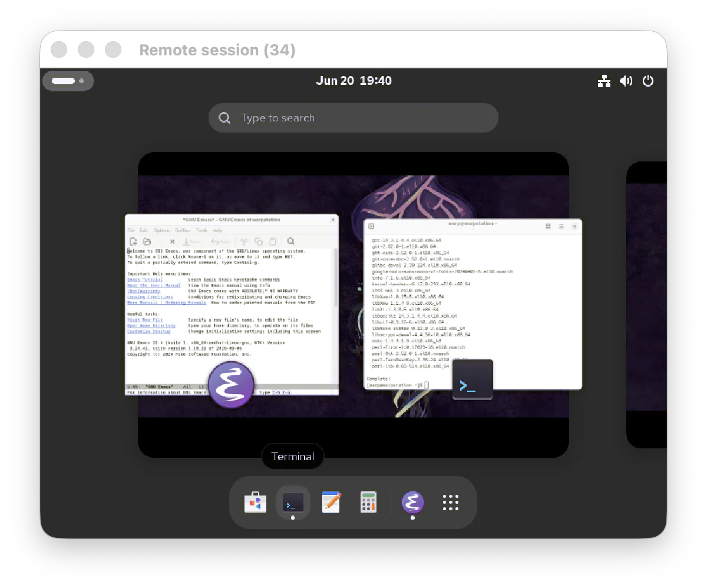Click the 'Important Help menu items:' text
The image size is (707, 588).
(160, 274)
